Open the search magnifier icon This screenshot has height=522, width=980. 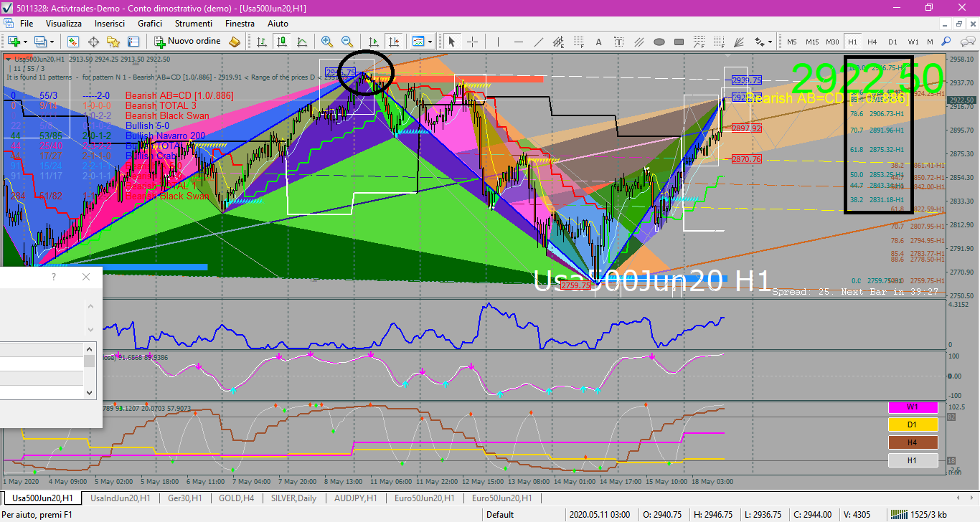pyautogui.click(x=946, y=42)
